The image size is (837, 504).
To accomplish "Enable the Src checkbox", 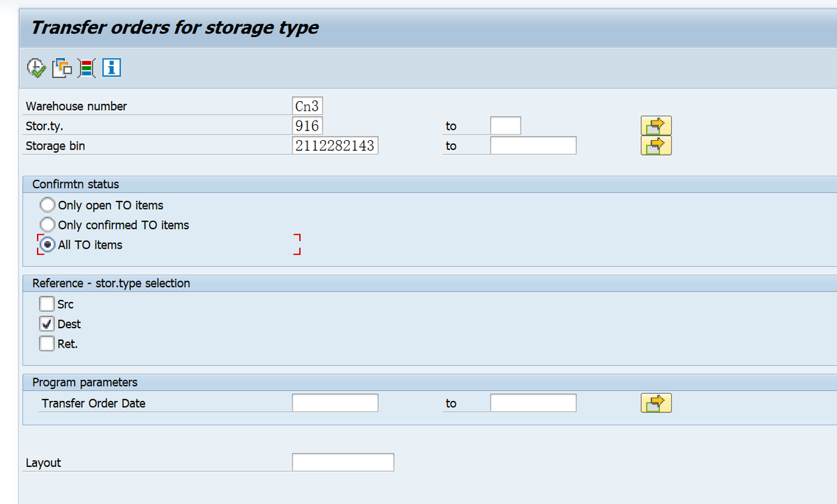I will 47,305.
